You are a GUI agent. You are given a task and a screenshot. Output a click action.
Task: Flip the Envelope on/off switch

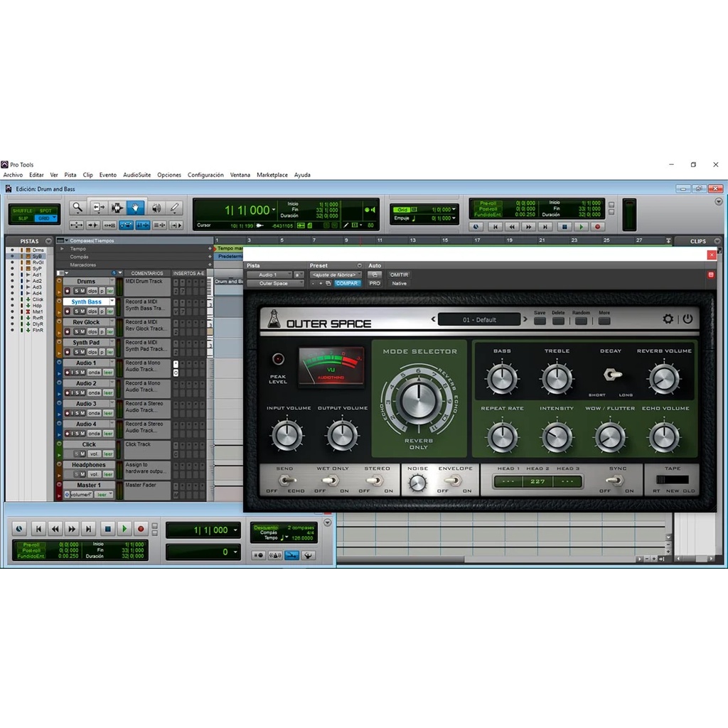[454, 480]
